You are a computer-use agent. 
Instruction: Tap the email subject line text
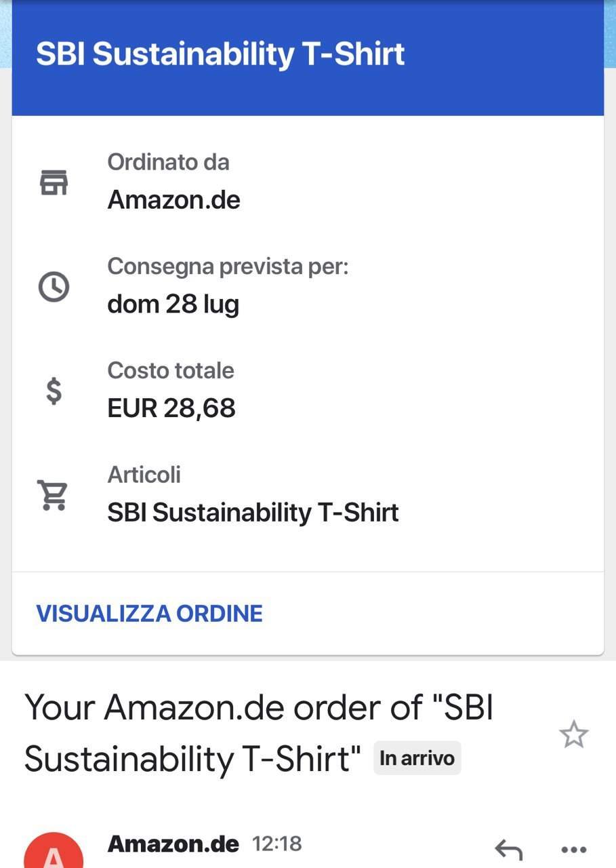(x=258, y=733)
